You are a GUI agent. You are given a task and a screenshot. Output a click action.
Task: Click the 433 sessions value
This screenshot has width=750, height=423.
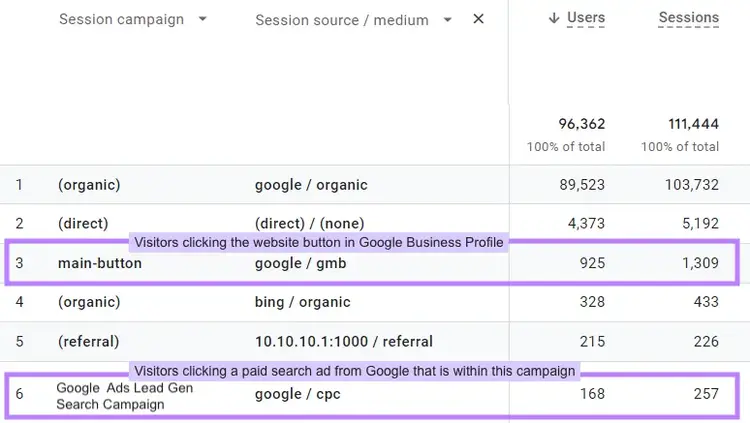click(706, 302)
